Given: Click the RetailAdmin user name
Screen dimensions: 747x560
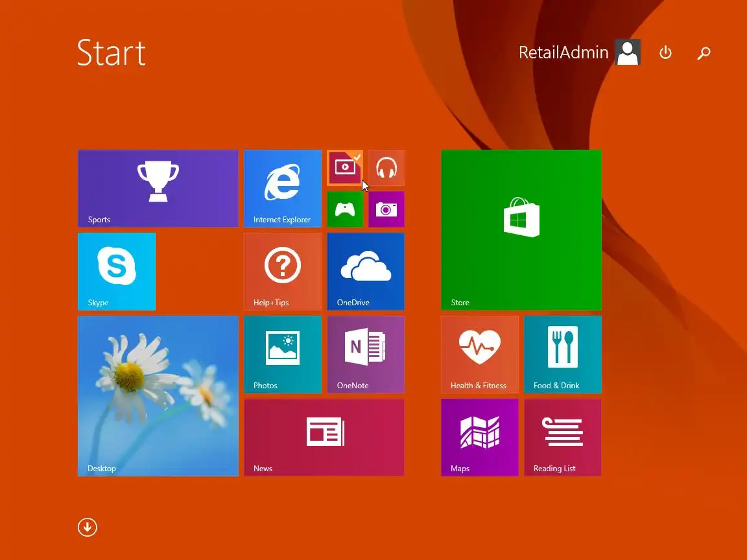Looking at the screenshot, I should [563, 52].
